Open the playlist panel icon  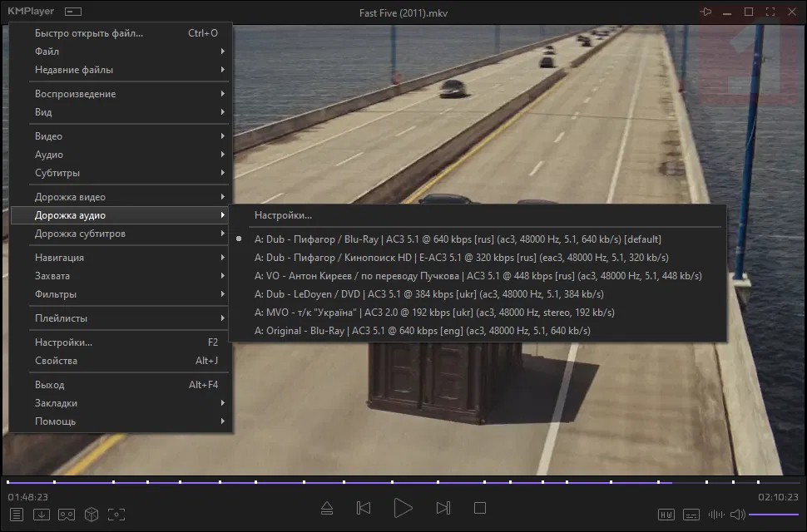pos(17,514)
